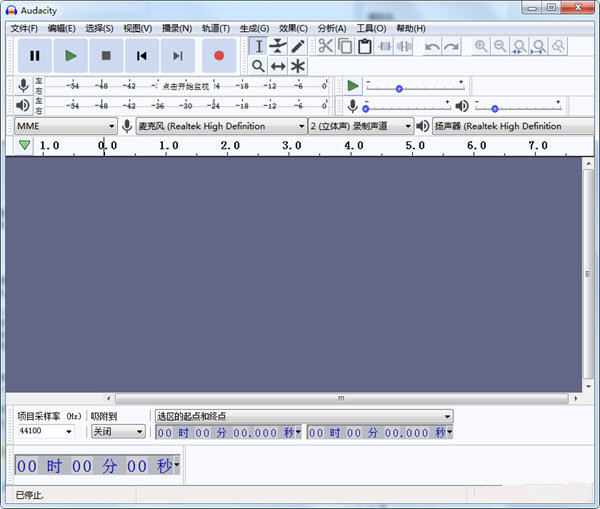Expand the project sample rate 44100 dropdown

[x=46, y=431]
